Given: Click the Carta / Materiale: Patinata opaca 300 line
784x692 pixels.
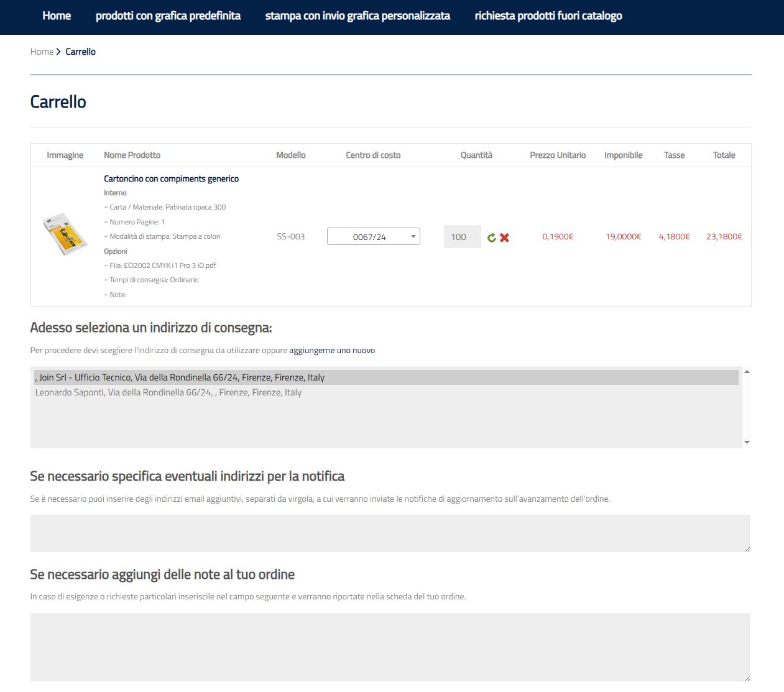Looking at the screenshot, I should pos(165,207).
